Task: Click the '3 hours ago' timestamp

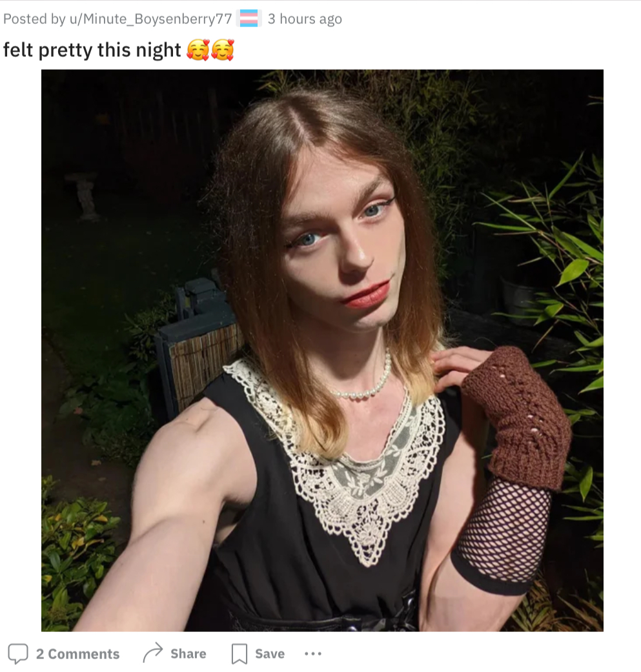Action: click(x=305, y=19)
